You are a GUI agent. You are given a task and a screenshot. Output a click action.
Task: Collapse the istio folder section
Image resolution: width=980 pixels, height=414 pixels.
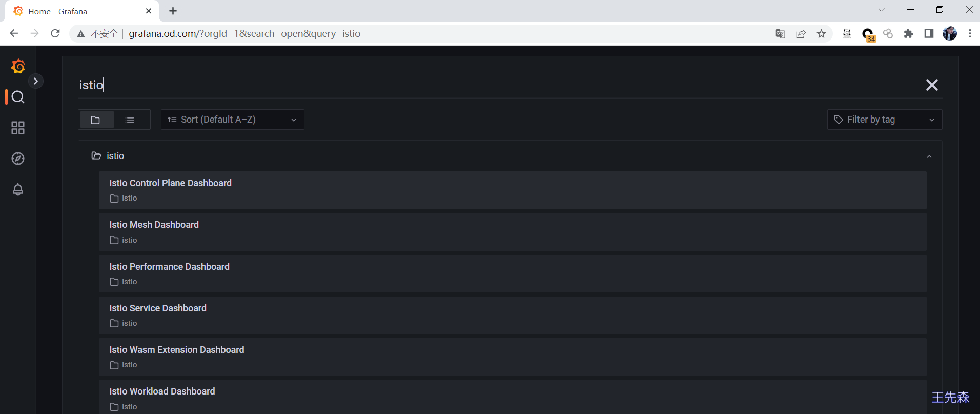(x=929, y=156)
